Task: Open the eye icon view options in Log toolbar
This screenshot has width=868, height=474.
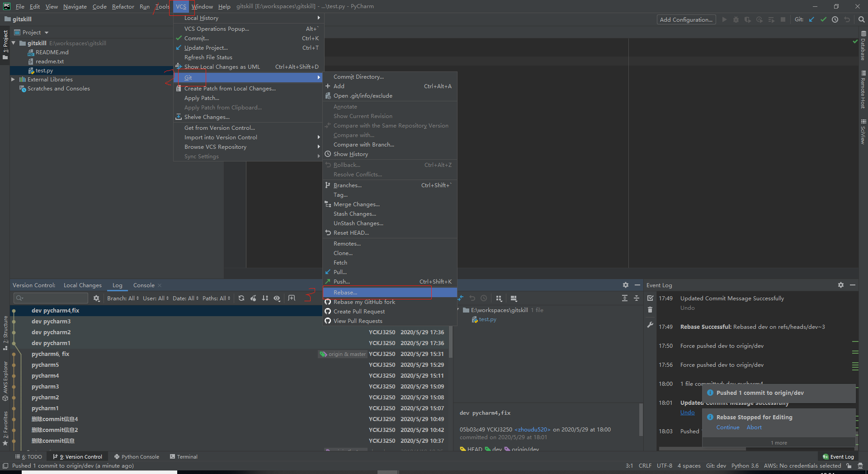Action: (x=277, y=298)
